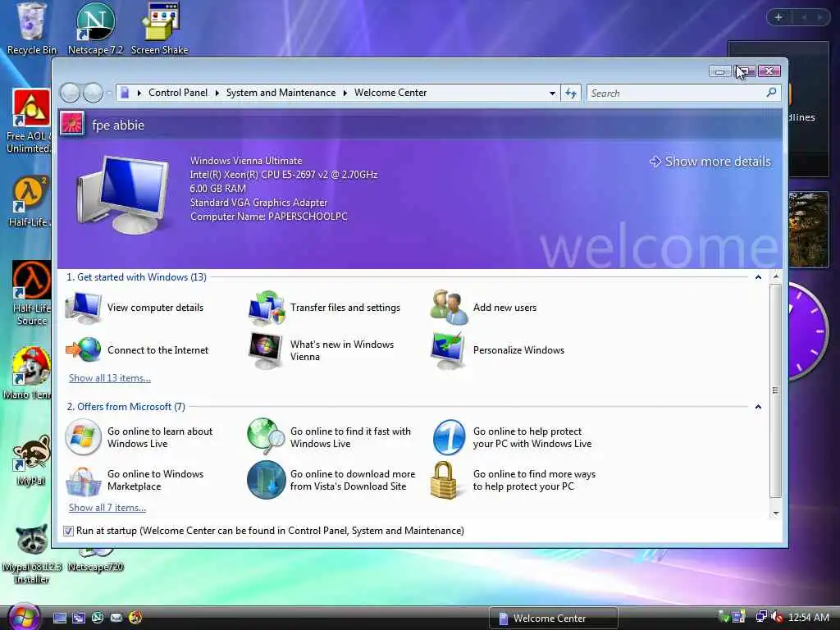Open Go online to find it fast item

[x=329, y=437]
